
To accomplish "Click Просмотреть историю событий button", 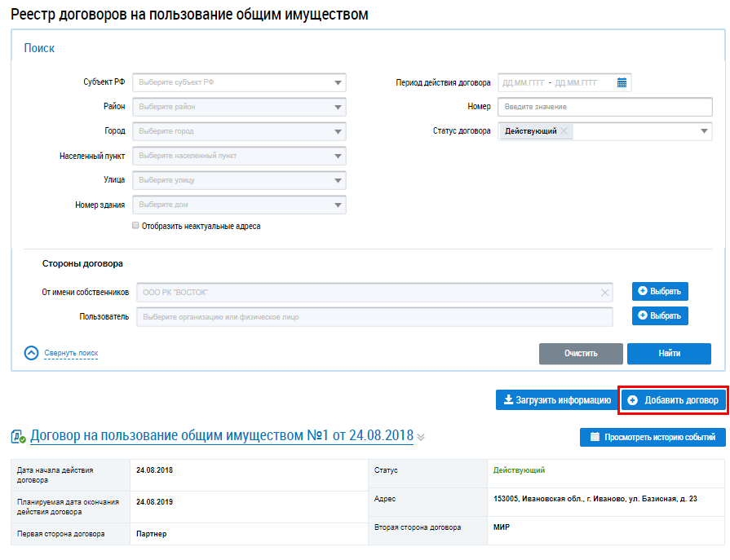I will click(x=653, y=437).
